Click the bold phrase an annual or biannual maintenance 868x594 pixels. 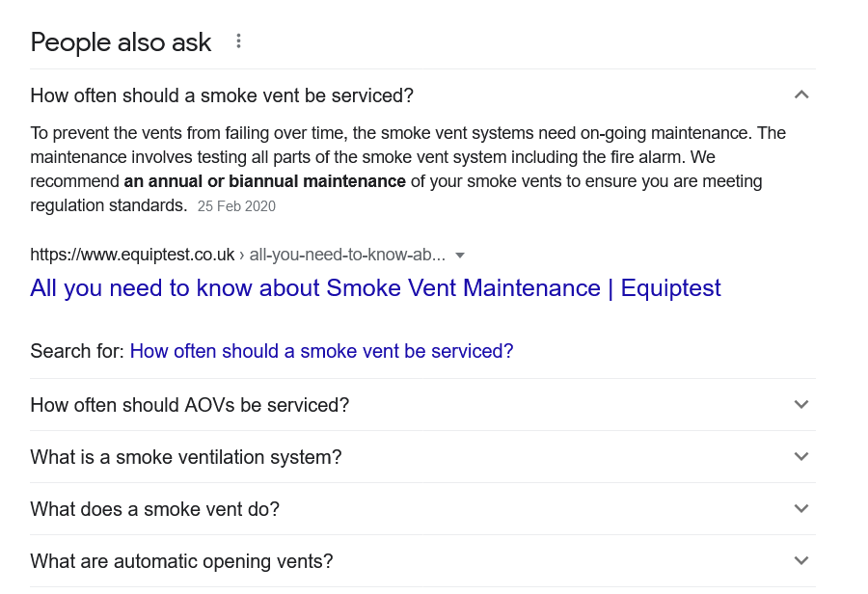tap(264, 181)
